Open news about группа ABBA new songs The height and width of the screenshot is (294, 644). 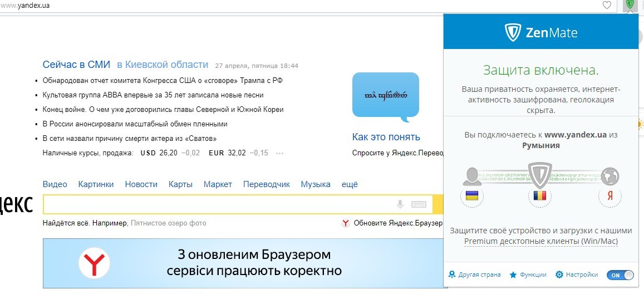point(153,95)
